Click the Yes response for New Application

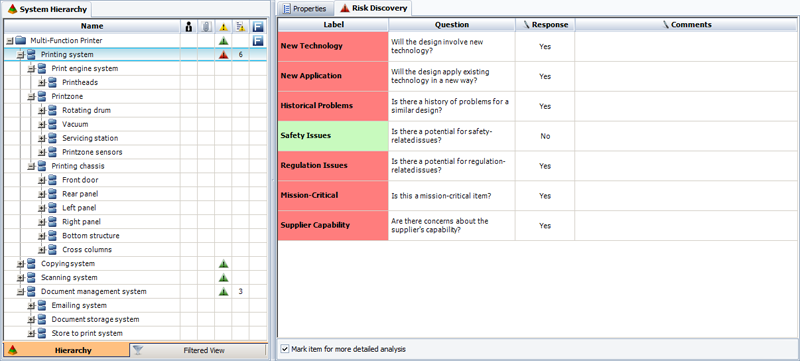click(545, 76)
